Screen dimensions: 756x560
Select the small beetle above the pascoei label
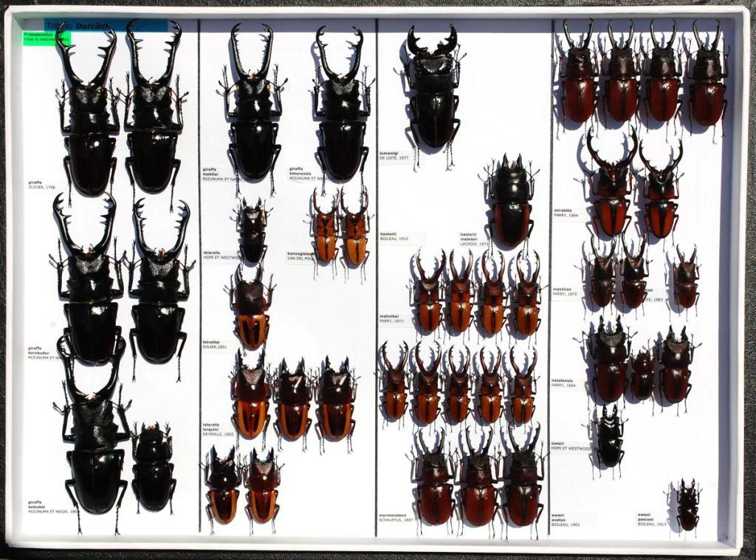click(x=687, y=504)
